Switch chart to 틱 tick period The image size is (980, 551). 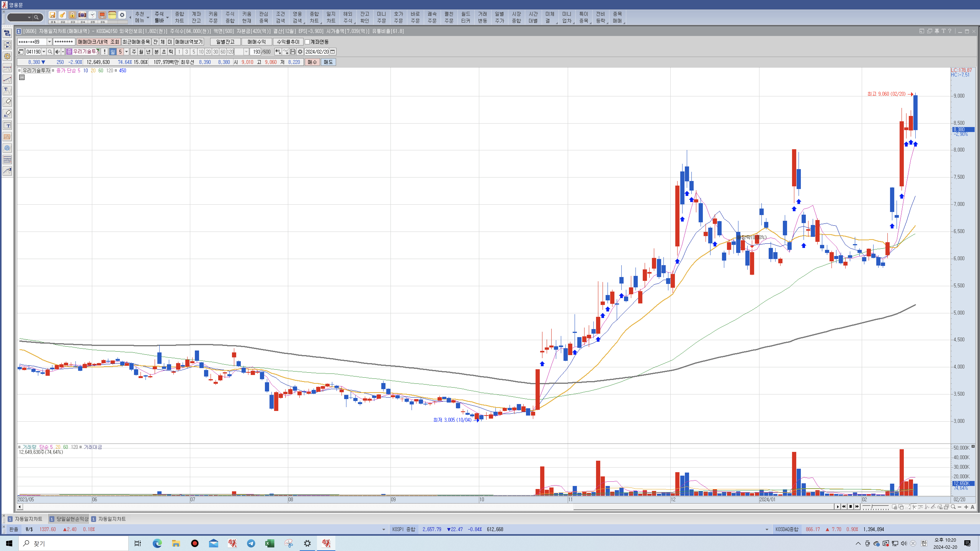tap(171, 52)
